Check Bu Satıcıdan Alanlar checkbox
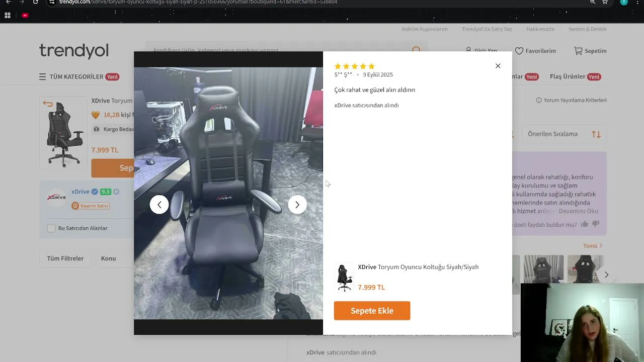 [x=51, y=228]
